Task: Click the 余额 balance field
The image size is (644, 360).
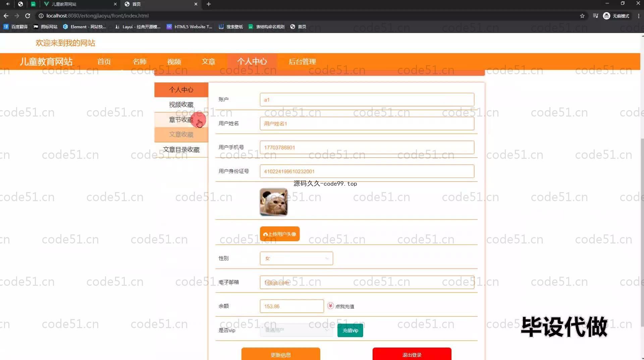Action: (292, 306)
